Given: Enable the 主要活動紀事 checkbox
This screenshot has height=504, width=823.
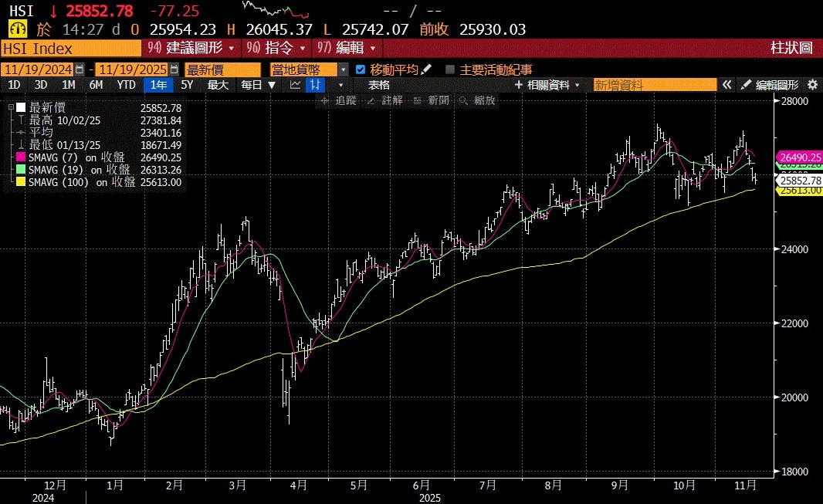Looking at the screenshot, I should [451, 69].
